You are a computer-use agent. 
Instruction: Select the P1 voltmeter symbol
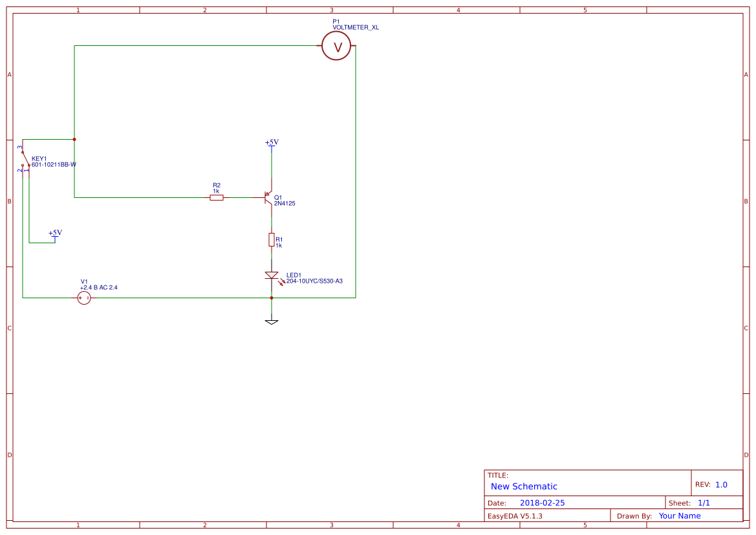(x=336, y=45)
